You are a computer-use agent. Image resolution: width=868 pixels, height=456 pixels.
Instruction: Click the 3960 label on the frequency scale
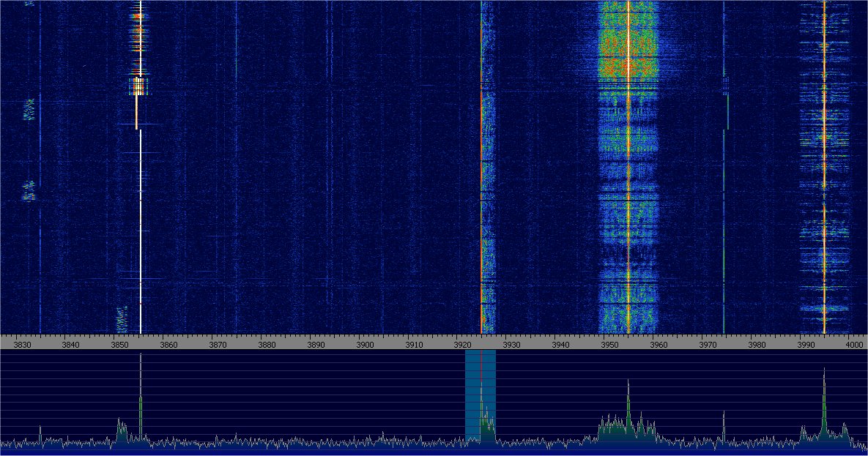pos(659,345)
